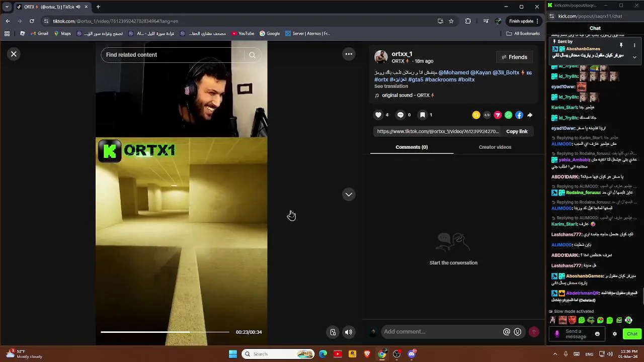Click the Finish update button
The height and width of the screenshot is (362, 644).
point(524,21)
